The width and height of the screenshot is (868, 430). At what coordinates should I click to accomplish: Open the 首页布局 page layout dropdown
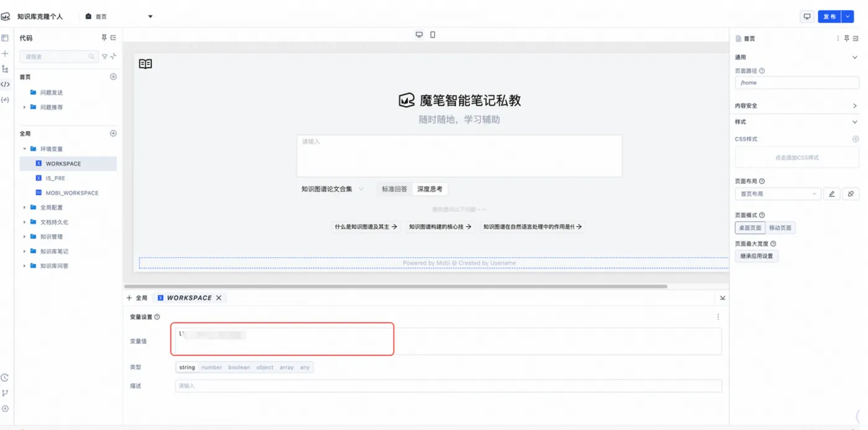click(778, 194)
